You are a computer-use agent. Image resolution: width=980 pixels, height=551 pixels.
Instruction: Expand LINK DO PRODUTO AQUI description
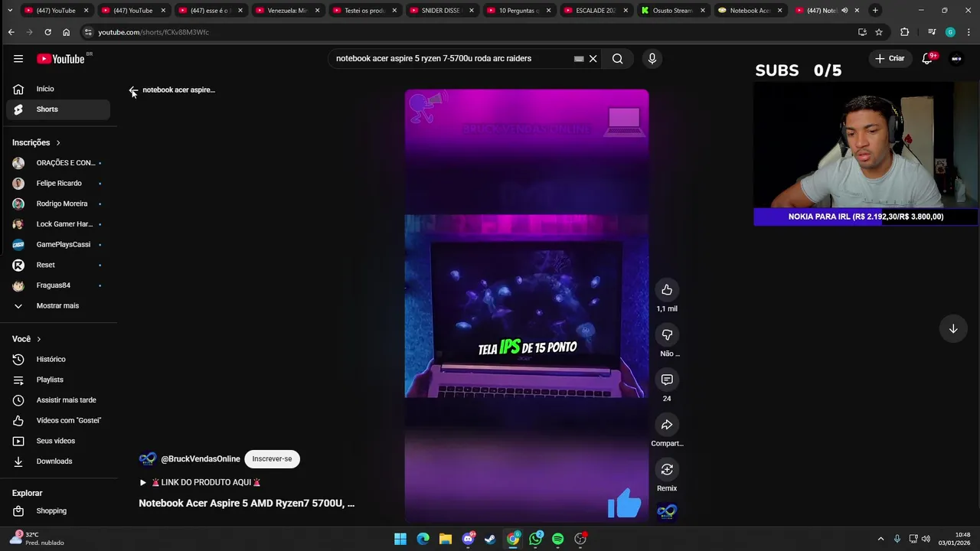[x=201, y=482]
